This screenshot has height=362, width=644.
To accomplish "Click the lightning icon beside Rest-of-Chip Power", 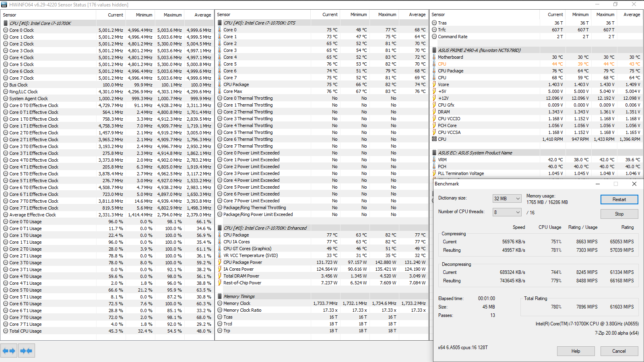I will point(220,283).
